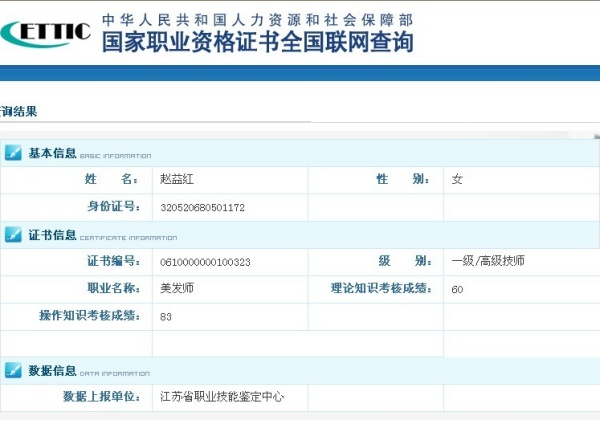The width and height of the screenshot is (600, 424).
Task: Click the ID number 320520680501172
Action: (202, 208)
